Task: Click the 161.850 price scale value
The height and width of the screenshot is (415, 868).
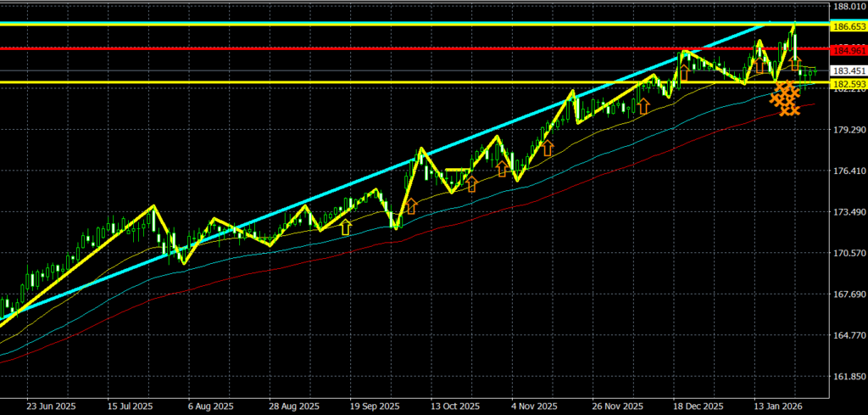Action: 848,376
